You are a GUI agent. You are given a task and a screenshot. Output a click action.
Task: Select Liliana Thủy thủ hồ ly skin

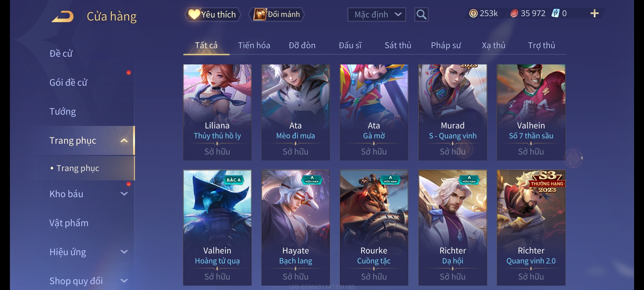coord(217,112)
